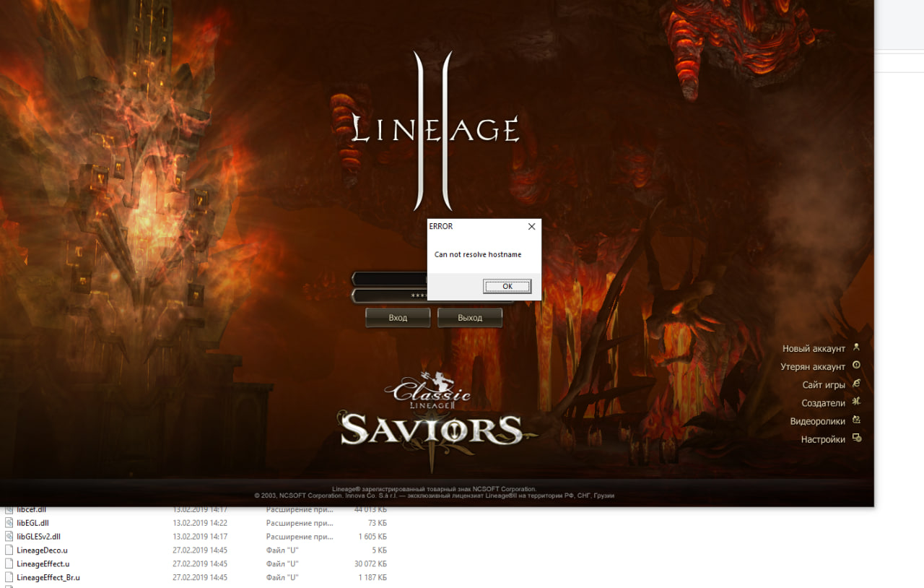
Task: Click the 5 КБ size cell
Action: [379, 550]
